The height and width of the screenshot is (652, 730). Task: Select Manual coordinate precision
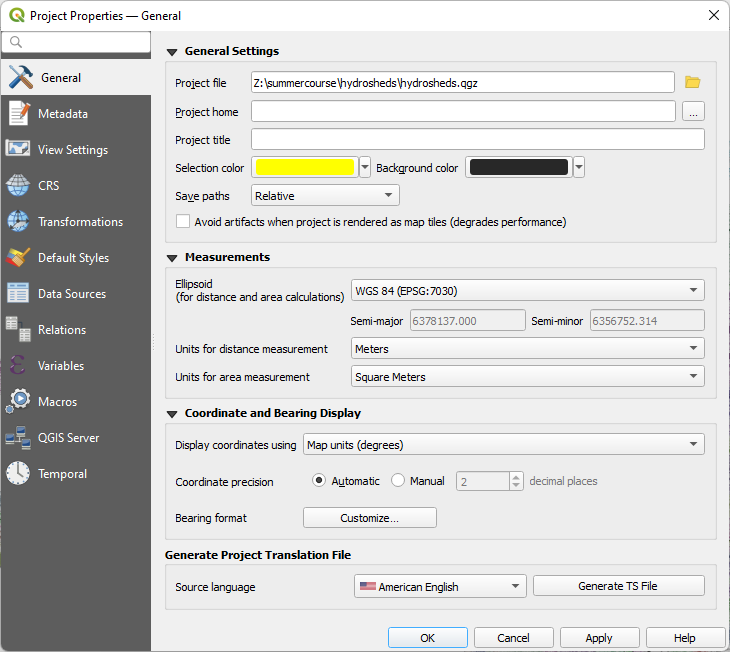398,480
